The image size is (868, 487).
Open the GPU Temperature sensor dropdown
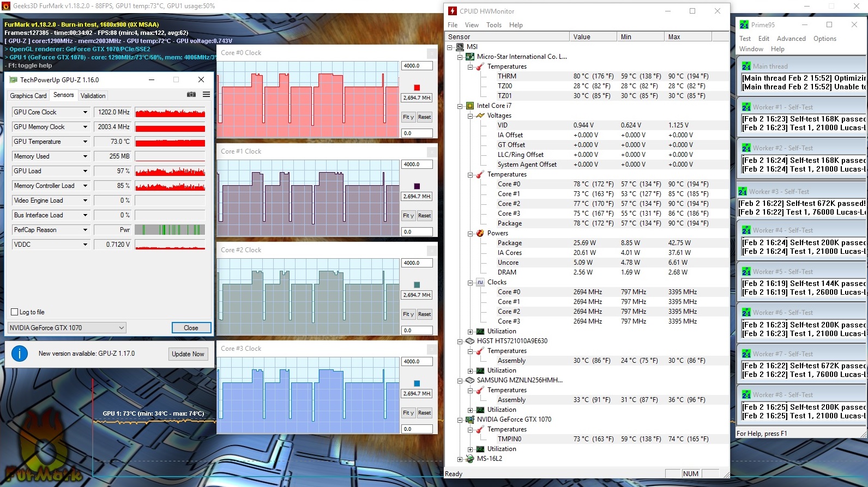point(85,142)
